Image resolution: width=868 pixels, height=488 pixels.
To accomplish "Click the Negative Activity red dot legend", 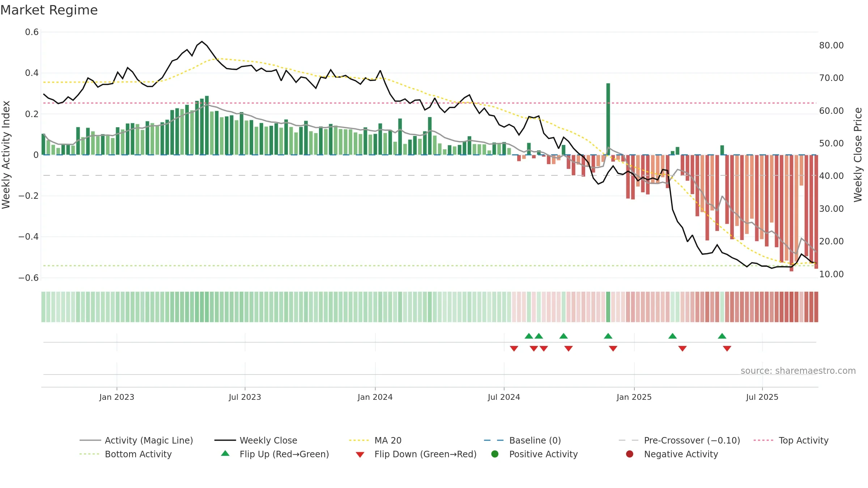I will coord(630,454).
